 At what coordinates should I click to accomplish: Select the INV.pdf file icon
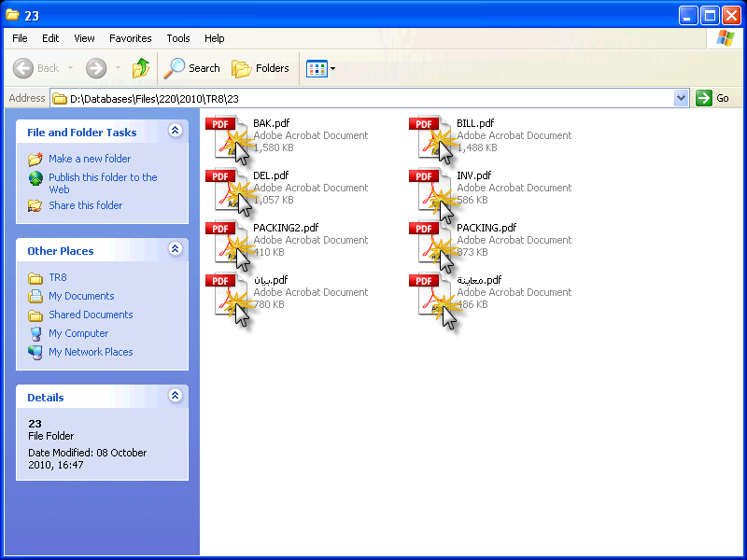[x=431, y=191]
